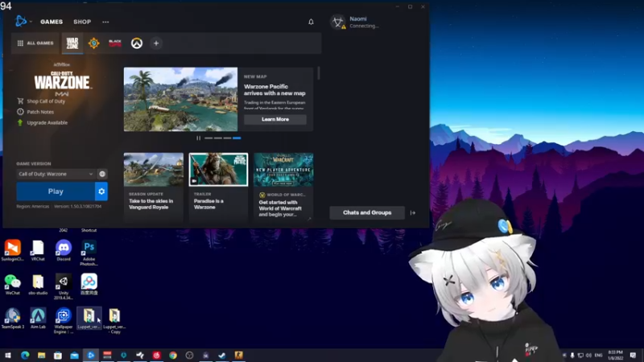Select the Warzone game tab

click(72, 43)
